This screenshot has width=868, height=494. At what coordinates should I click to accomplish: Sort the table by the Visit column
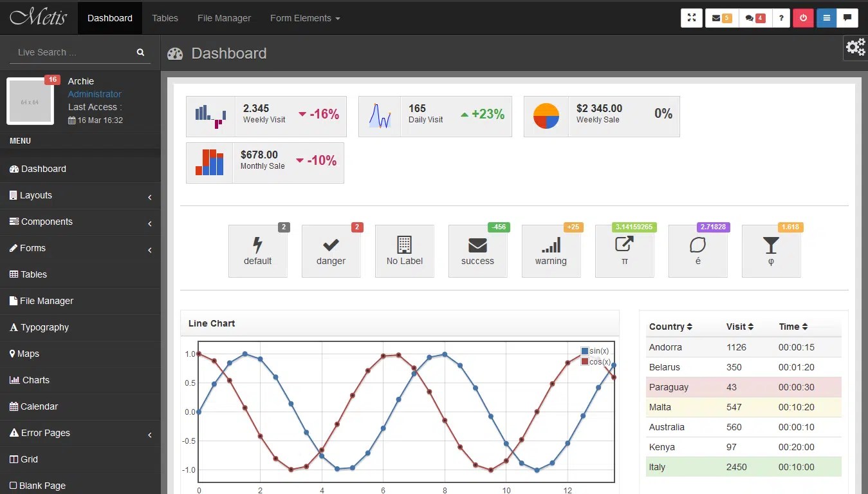click(738, 327)
